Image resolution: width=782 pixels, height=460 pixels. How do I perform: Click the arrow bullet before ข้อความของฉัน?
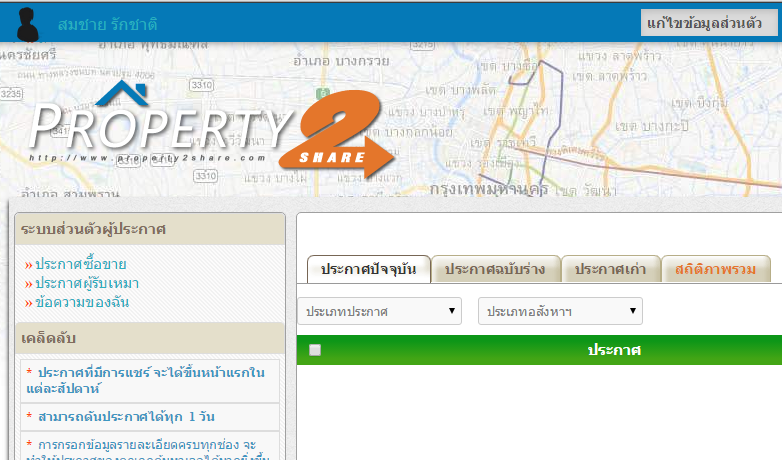(28, 303)
